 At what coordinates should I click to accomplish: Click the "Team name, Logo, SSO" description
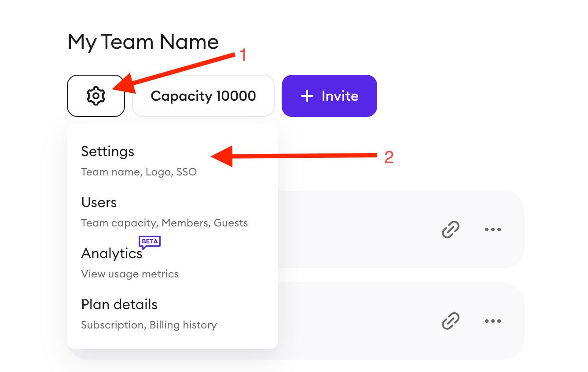click(x=139, y=172)
